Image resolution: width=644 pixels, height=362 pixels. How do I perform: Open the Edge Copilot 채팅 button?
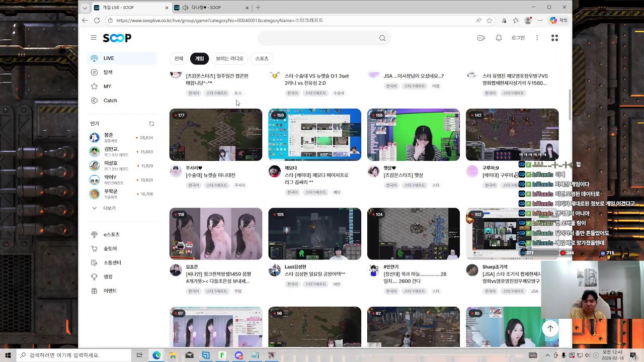tap(559, 21)
